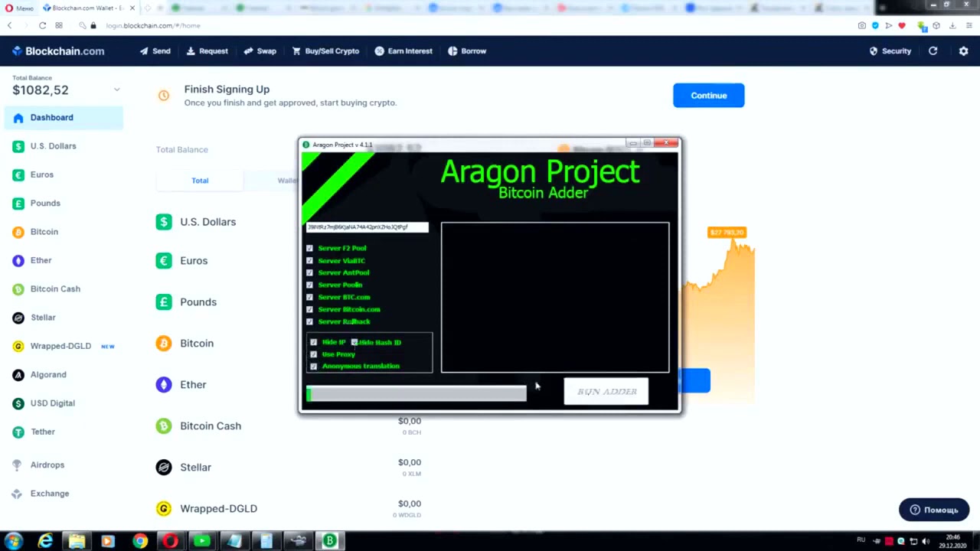Open the file explorer from the taskbar
The image size is (980, 551).
pyautogui.click(x=77, y=541)
